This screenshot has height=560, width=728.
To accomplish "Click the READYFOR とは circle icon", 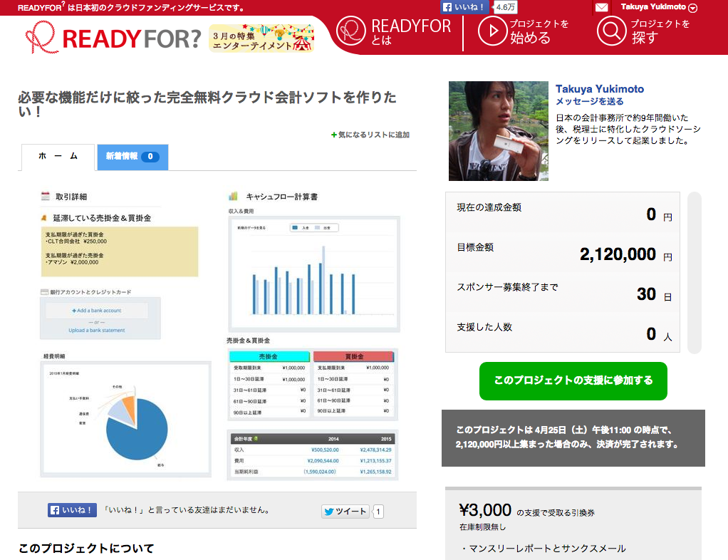I will (351, 32).
